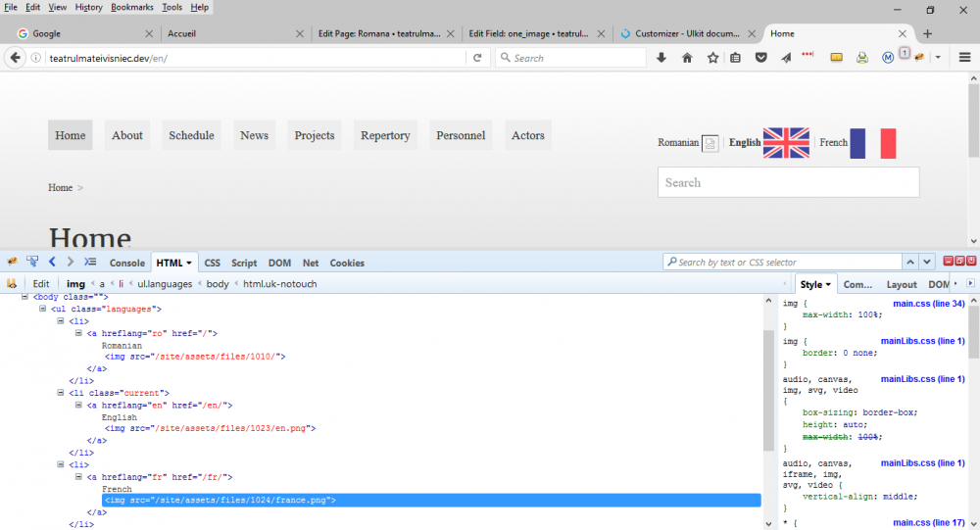Viewport: 980px width, 530px height.
Task: Click the printer icon in the browser toolbar
Action: (862, 58)
